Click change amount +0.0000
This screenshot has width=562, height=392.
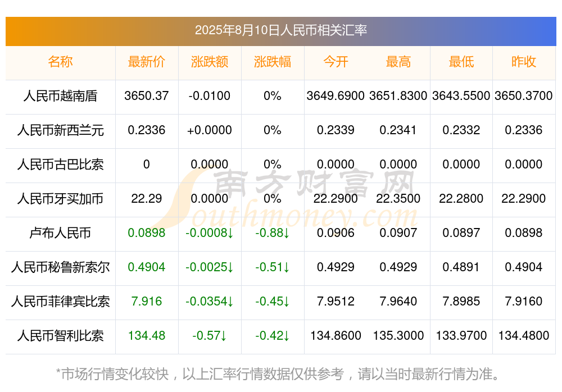pos(209,130)
